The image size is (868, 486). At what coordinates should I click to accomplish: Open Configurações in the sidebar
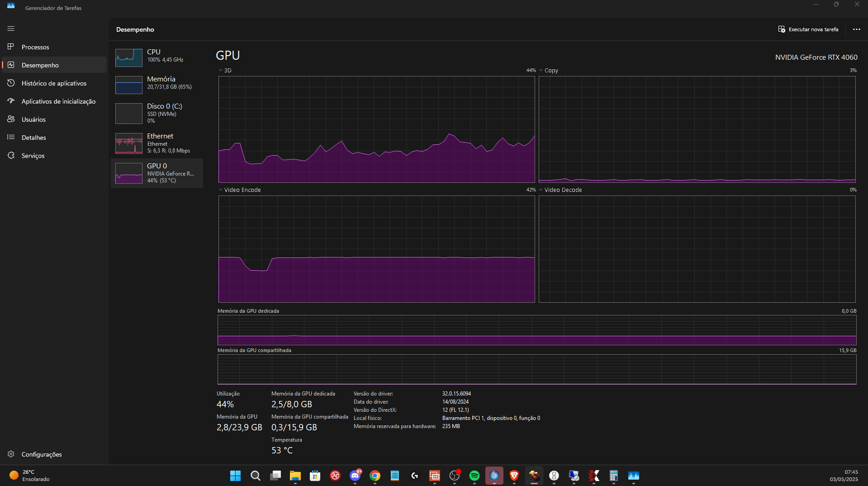click(x=54, y=454)
